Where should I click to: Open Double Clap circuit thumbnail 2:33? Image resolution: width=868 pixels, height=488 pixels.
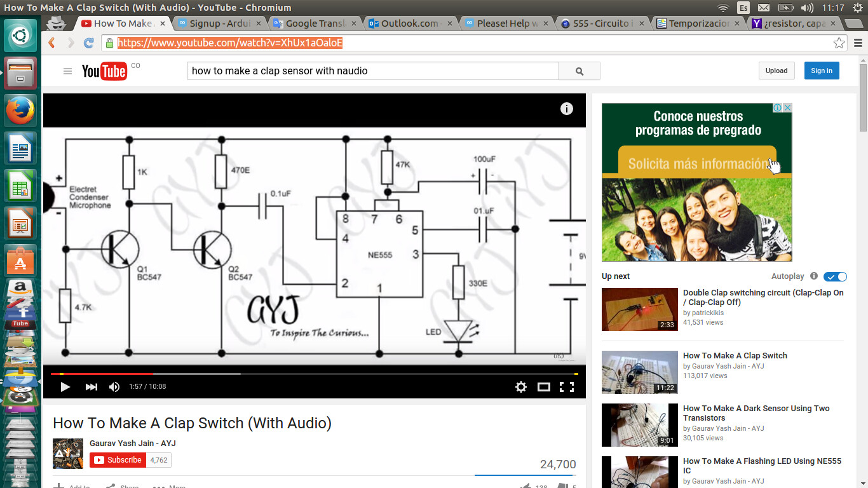[640, 309]
